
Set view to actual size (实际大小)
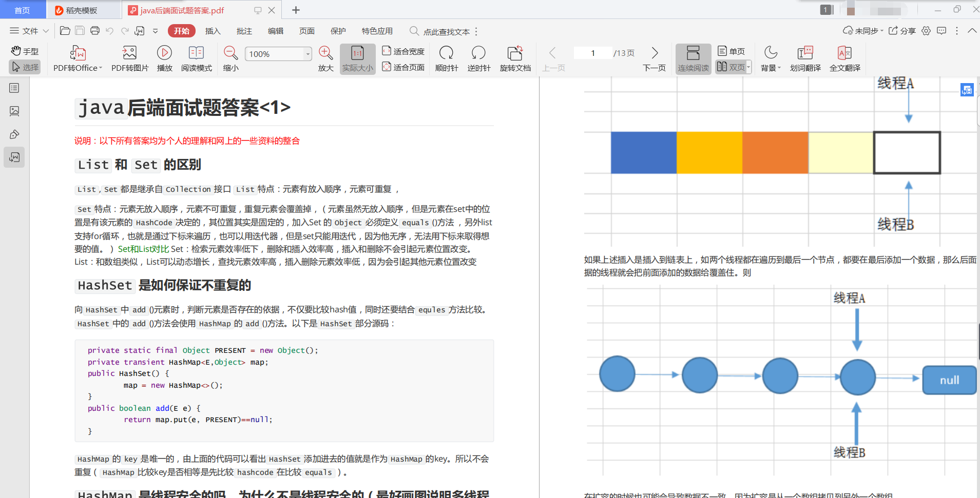[357, 59]
